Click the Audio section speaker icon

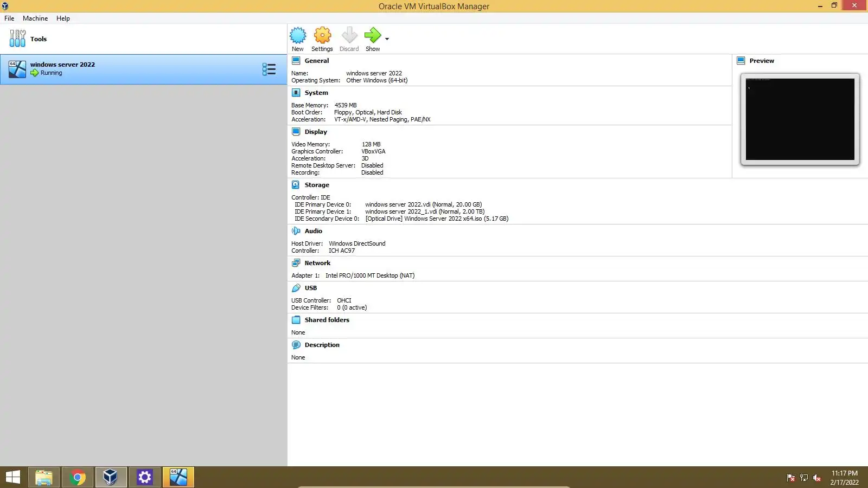[x=296, y=231]
